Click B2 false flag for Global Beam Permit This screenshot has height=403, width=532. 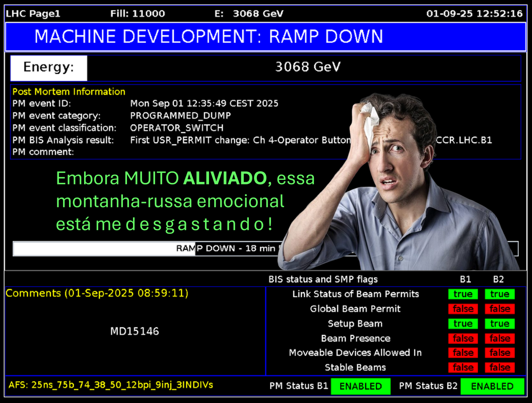coord(500,309)
